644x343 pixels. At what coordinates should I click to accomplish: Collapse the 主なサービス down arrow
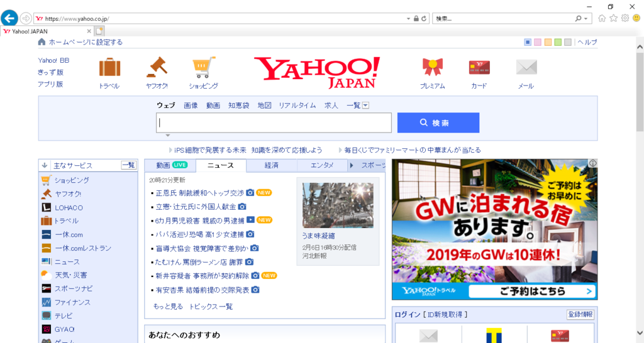tap(45, 165)
